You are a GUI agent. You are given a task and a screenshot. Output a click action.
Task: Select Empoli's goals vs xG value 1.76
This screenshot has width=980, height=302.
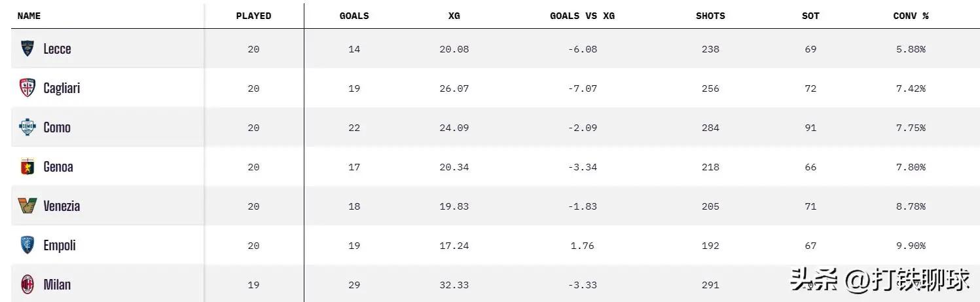pos(582,246)
